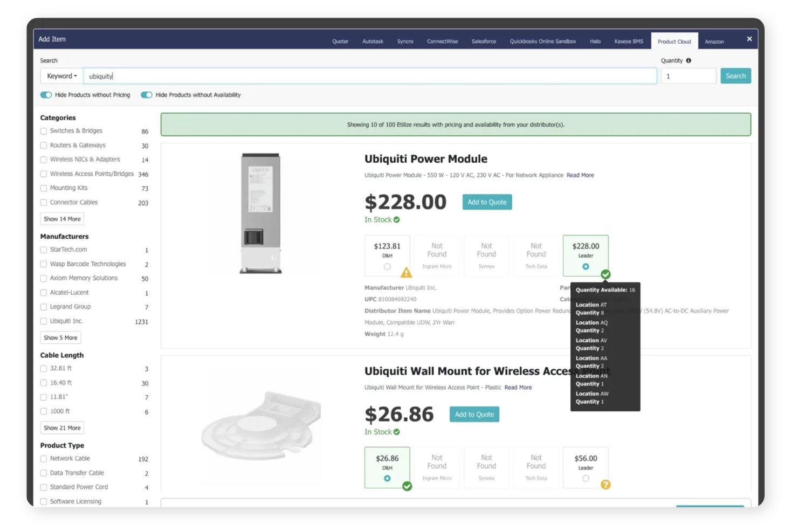Click the Search button
Screen dimensions: 798x532
point(735,76)
